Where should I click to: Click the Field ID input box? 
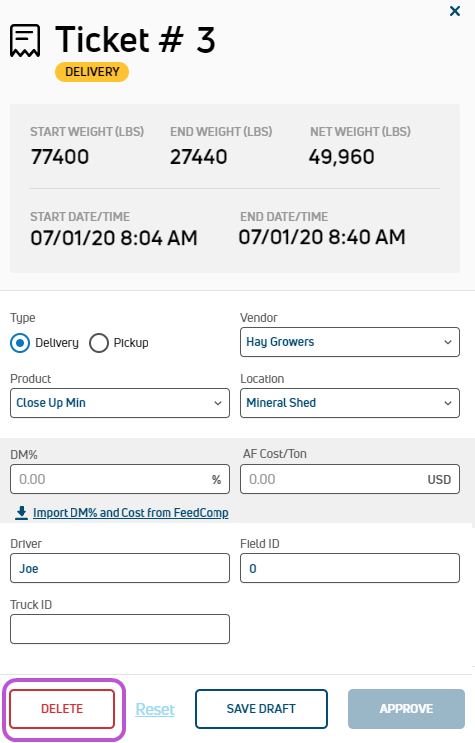(x=350, y=568)
